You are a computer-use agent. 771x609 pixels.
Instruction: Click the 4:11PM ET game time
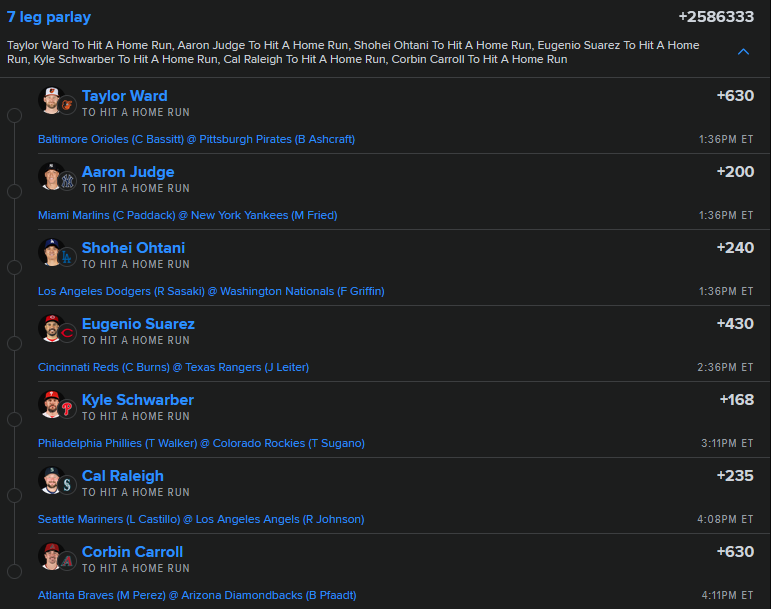727,595
